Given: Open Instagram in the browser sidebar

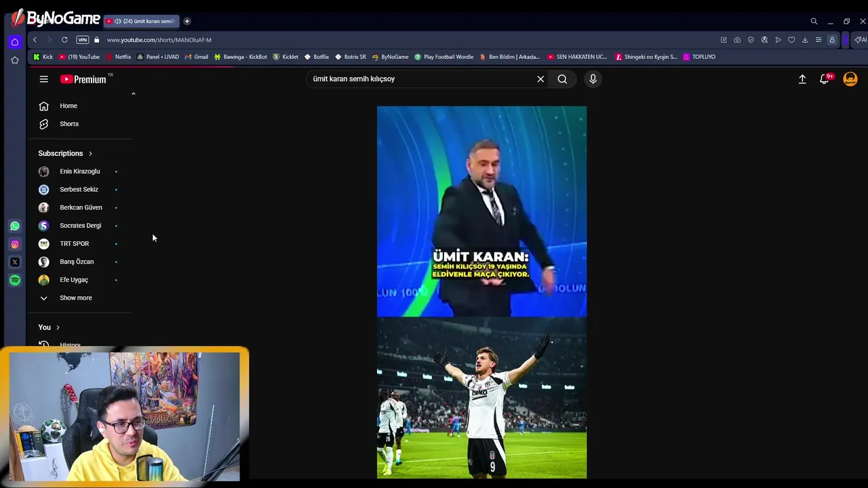Looking at the screenshot, I should click(x=15, y=244).
